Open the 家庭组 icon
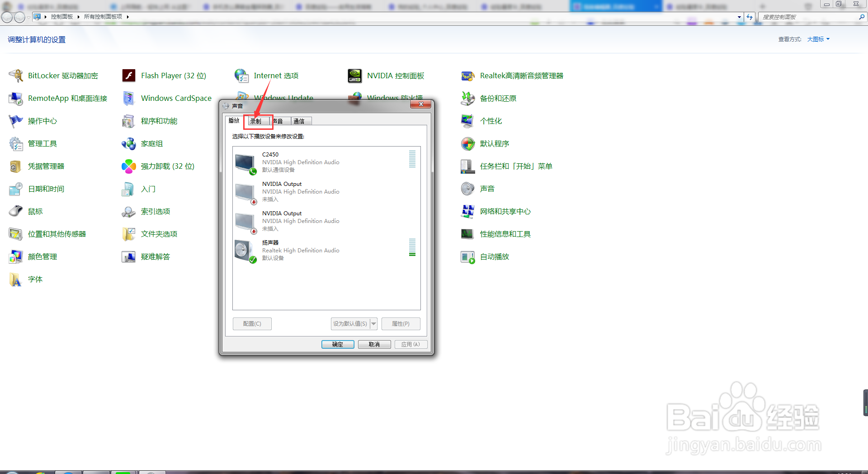This screenshot has width=868, height=474. 129,143
